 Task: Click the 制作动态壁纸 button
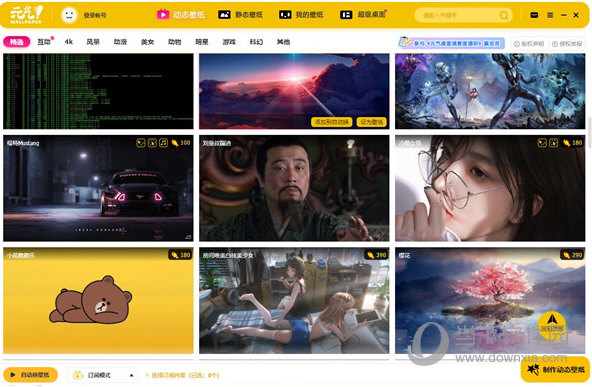[555, 370]
